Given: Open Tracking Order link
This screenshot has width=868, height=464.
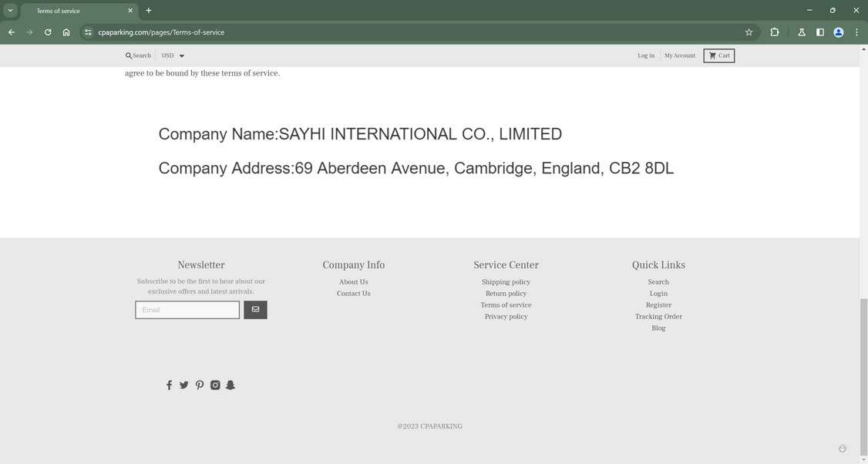Looking at the screenshot, I should [658, 317].
